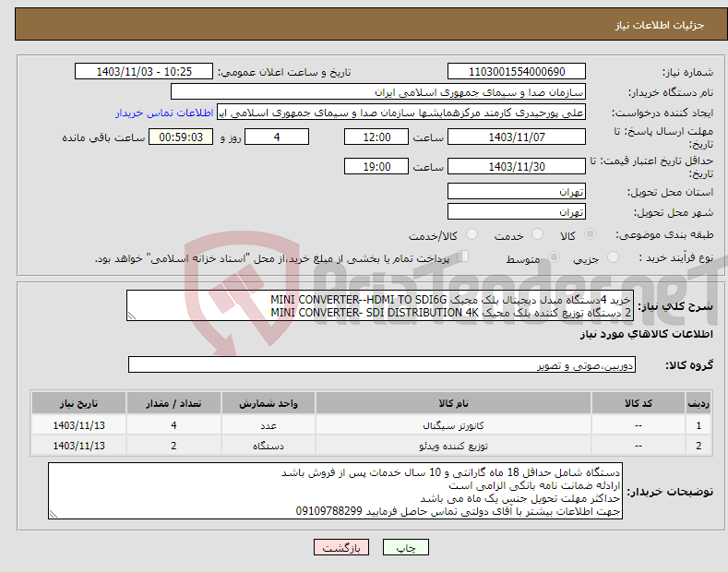Click the delivery province field تهران
728x572 pixels.
(x=517, y=191)
